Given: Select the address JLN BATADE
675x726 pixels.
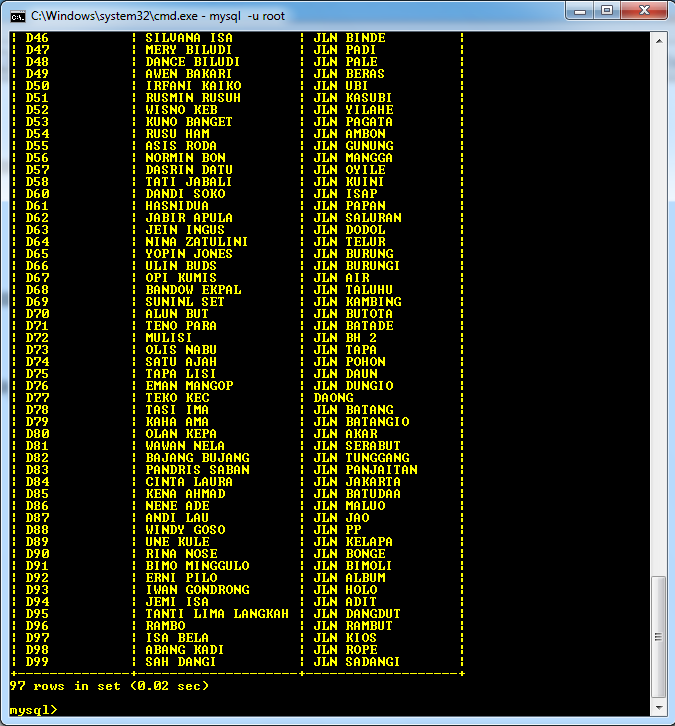Looking at the screenshot, I should [x=354, y=327].
